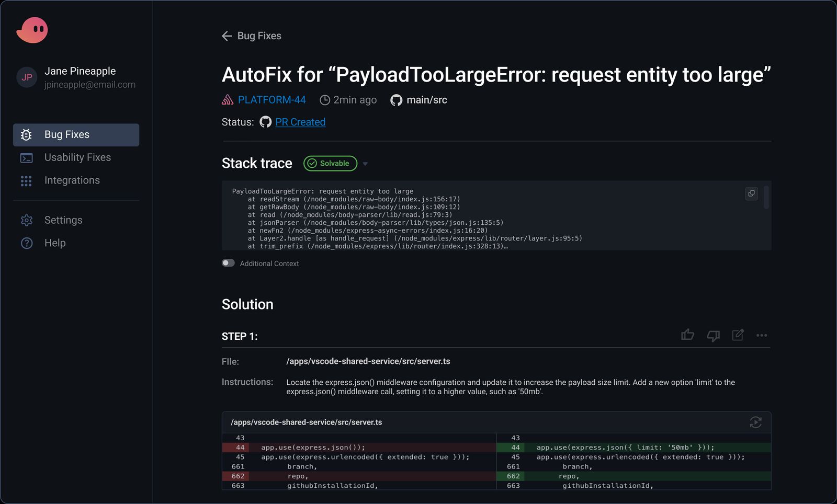Image resolution: width=837 pixels, height=504 pixels.
Task: Click the pink app logo
Action: (32, 30)
